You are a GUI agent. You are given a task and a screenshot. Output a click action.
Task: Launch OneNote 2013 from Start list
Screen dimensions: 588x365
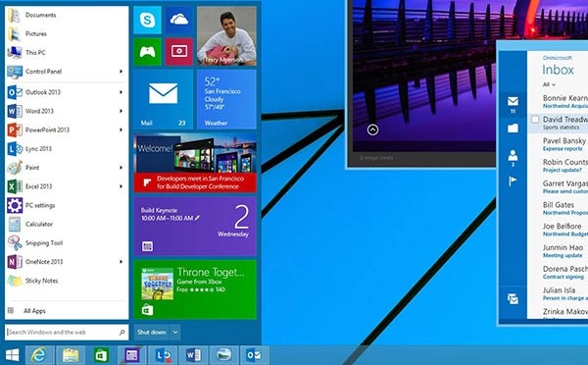click(68, 262)
